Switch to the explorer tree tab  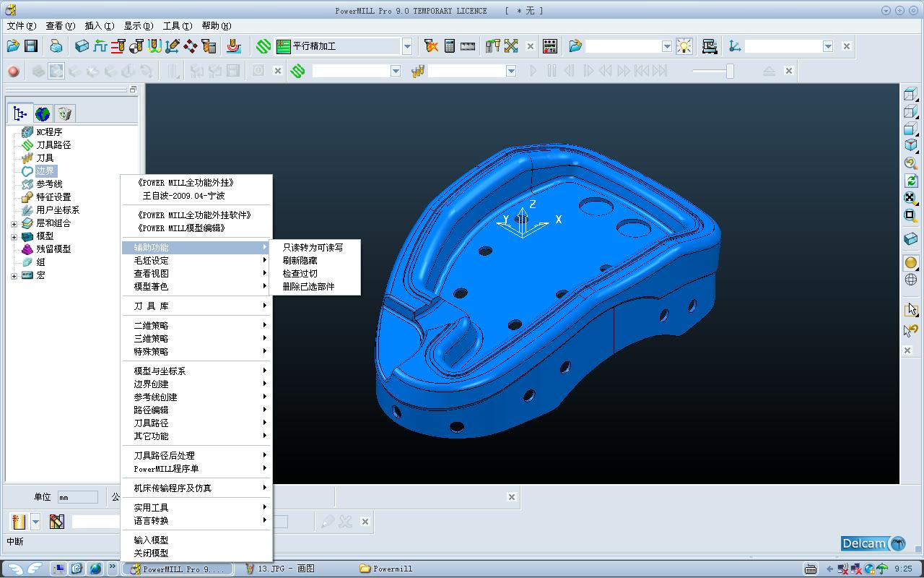tap(20, 113)
